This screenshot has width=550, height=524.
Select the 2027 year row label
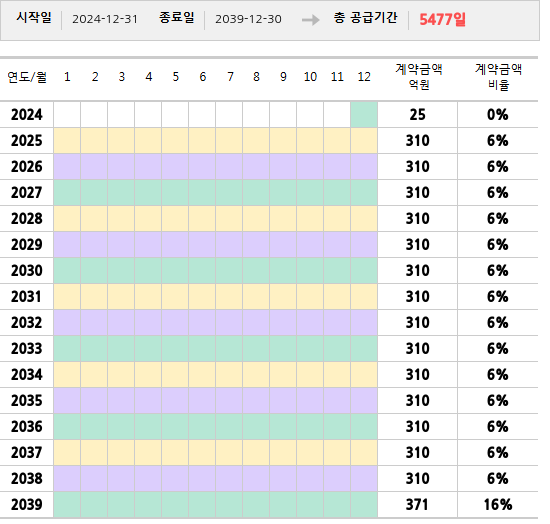[27, 193]
